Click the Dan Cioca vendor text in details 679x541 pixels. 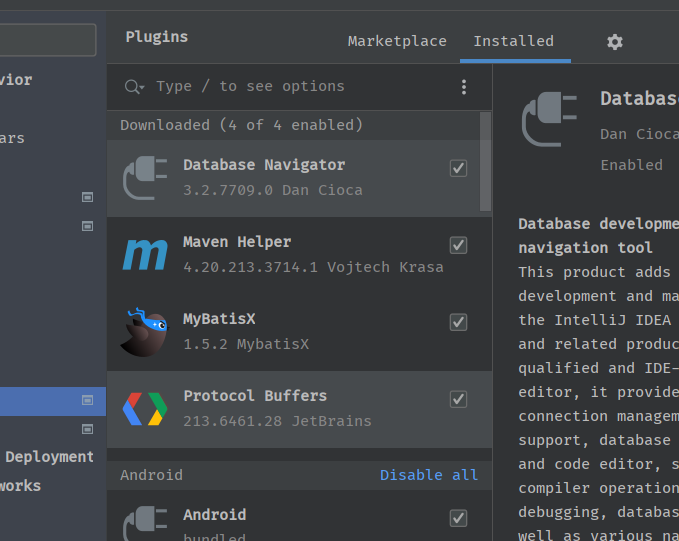point(640,134)
